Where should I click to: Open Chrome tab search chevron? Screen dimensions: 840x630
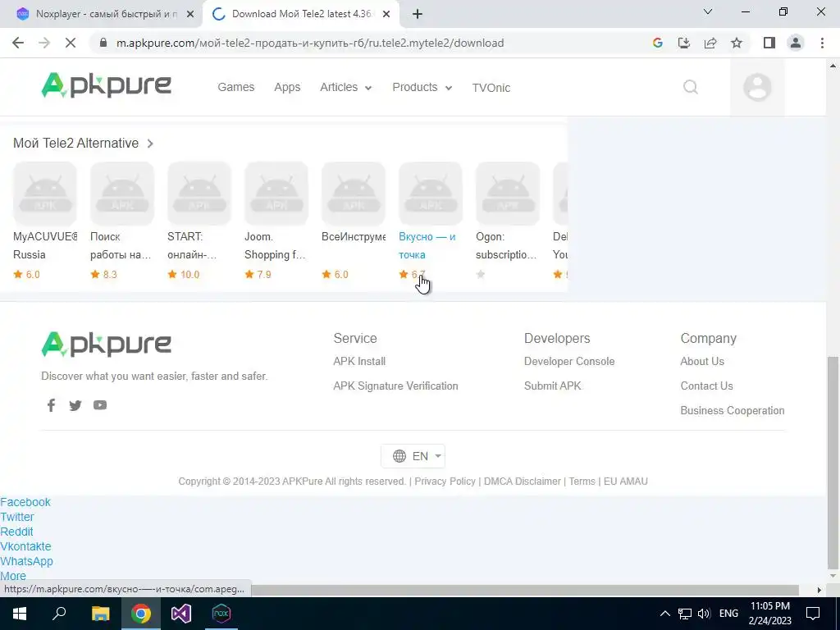[x=708, y=12]
